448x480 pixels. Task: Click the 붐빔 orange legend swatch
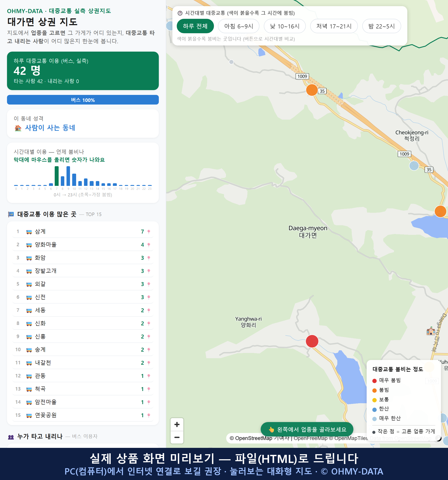coord(374,390)
